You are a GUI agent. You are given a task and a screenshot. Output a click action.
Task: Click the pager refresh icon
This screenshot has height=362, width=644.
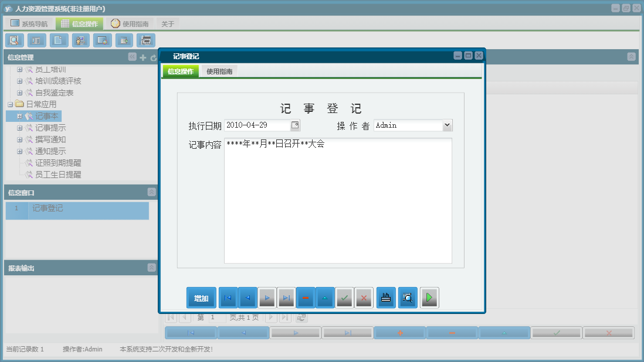coord(301,317)
